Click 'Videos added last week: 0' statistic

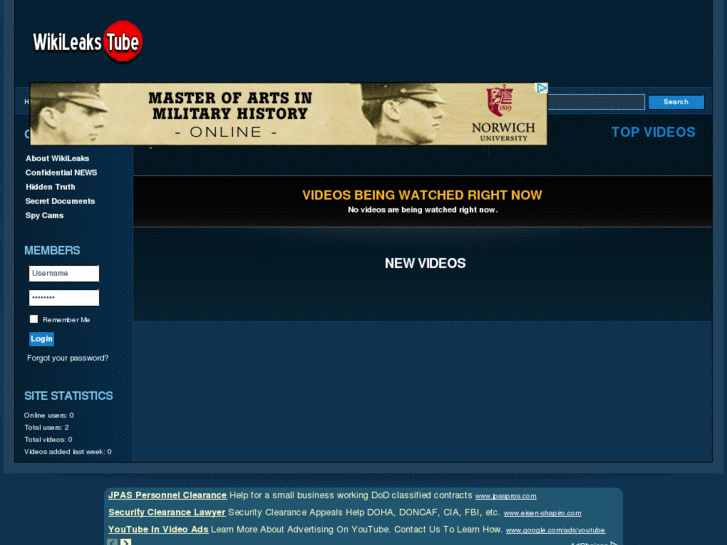68,452
